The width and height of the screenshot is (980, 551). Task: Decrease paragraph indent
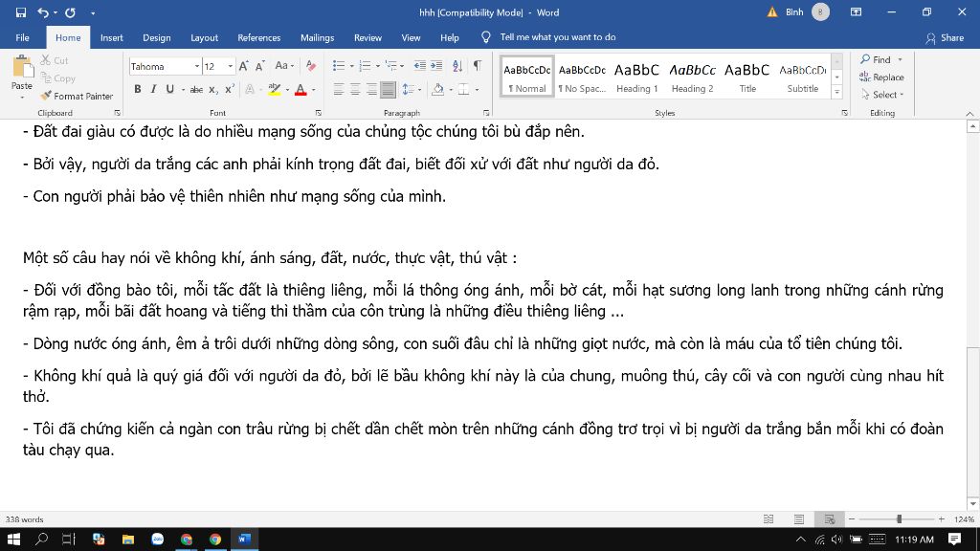[x=419, y=66]
